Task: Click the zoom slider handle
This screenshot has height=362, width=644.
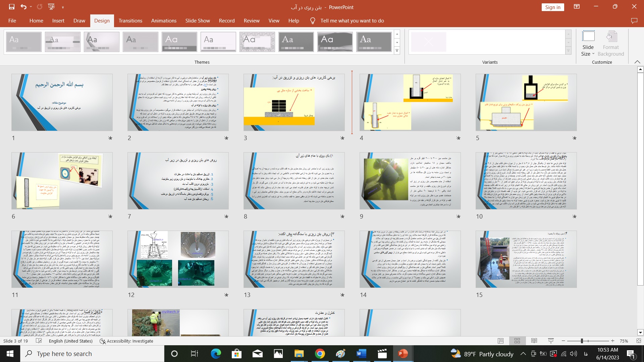Action: [x=582, y=341]
